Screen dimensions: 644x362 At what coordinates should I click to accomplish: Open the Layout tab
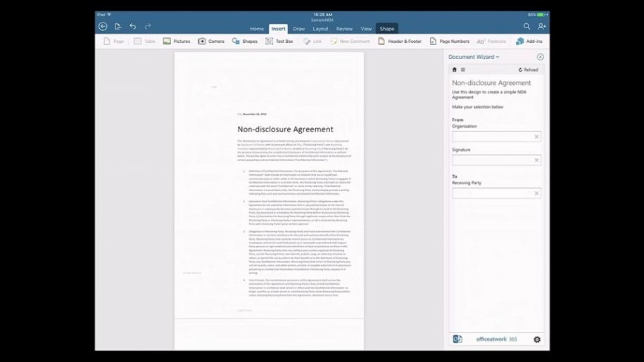[320, 29]
